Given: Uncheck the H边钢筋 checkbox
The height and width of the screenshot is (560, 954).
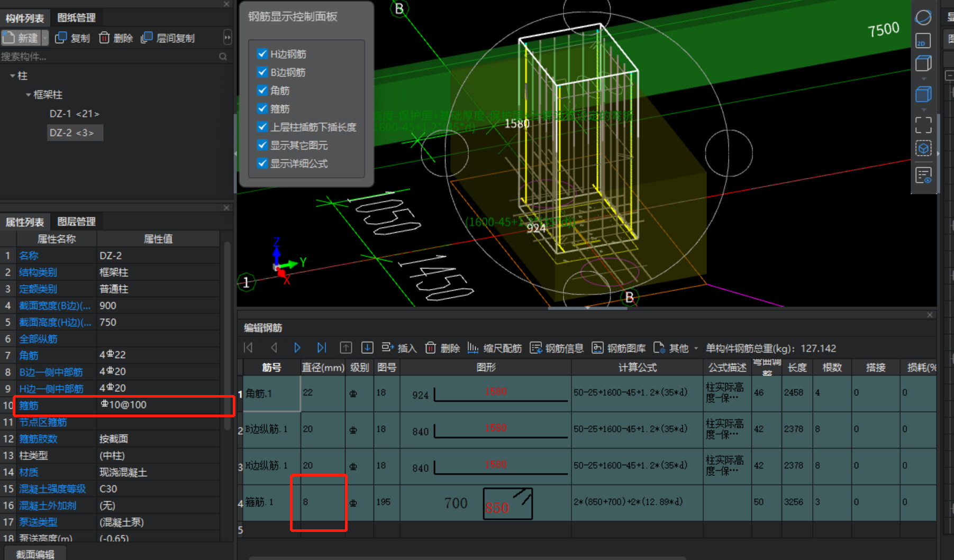Looking at the screenshot, I should pyautogui.click(x=262, y=53).
